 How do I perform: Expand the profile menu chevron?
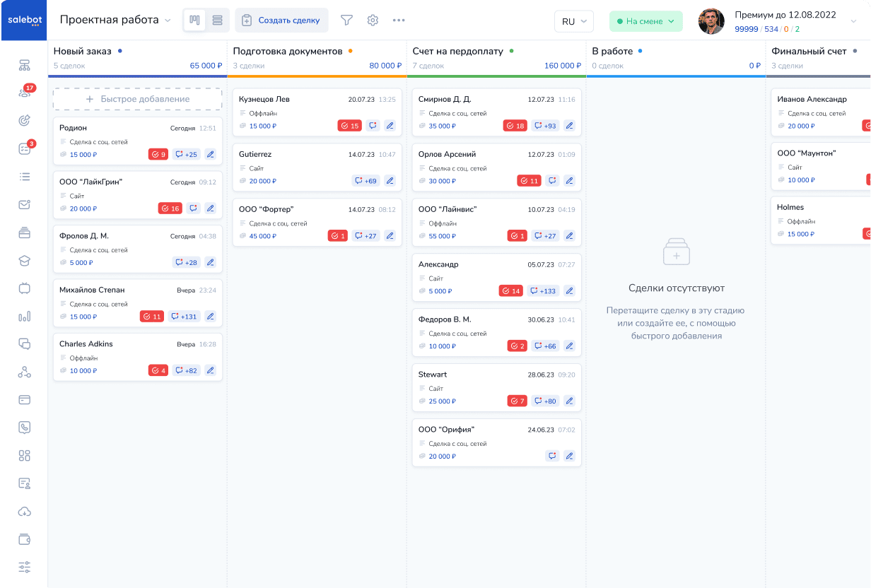click(x=853, y=21)
